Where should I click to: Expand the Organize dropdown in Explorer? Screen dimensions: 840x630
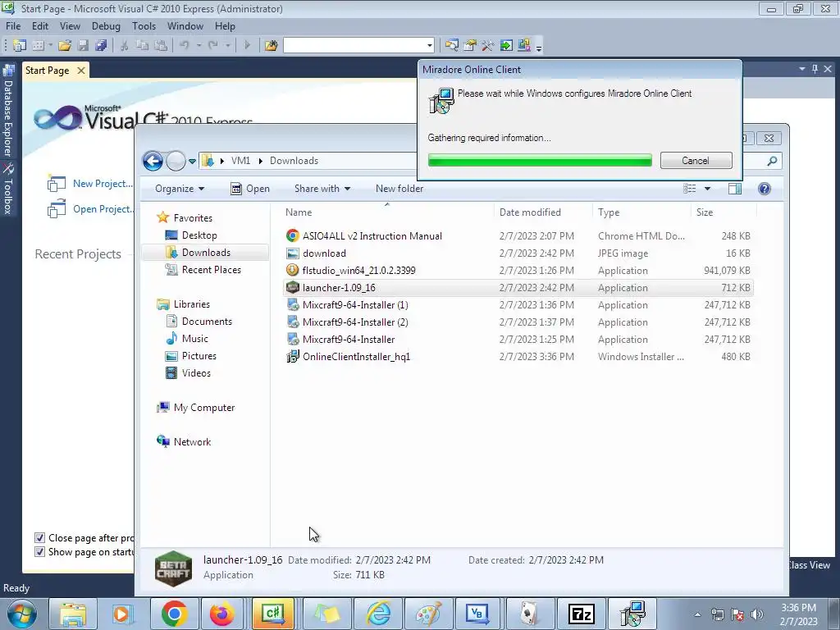click(x=180, y=189)
